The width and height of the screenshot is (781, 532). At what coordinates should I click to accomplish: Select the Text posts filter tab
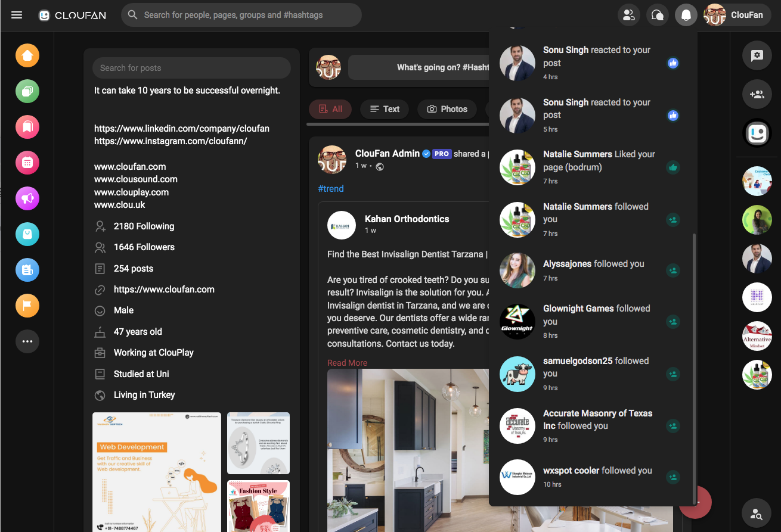tap(385, 109)
